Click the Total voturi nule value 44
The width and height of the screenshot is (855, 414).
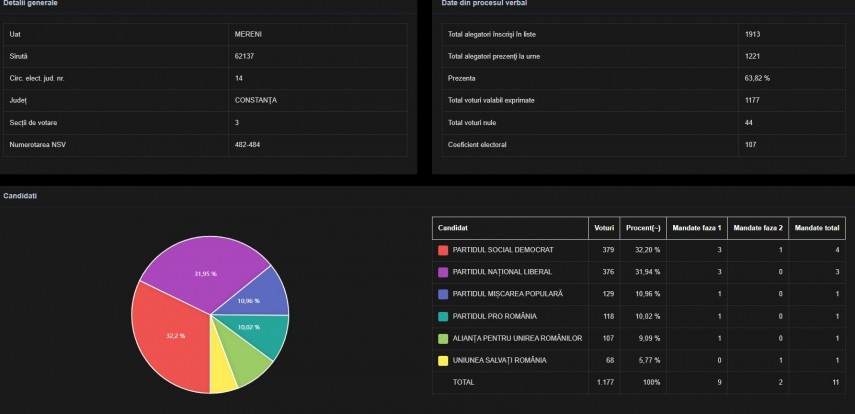point(749,123)
